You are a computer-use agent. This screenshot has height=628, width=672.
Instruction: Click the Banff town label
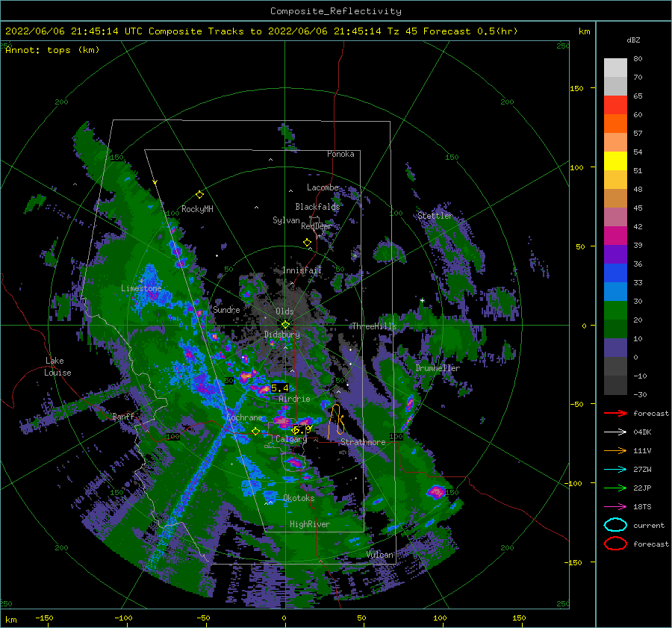pos(123,416)
